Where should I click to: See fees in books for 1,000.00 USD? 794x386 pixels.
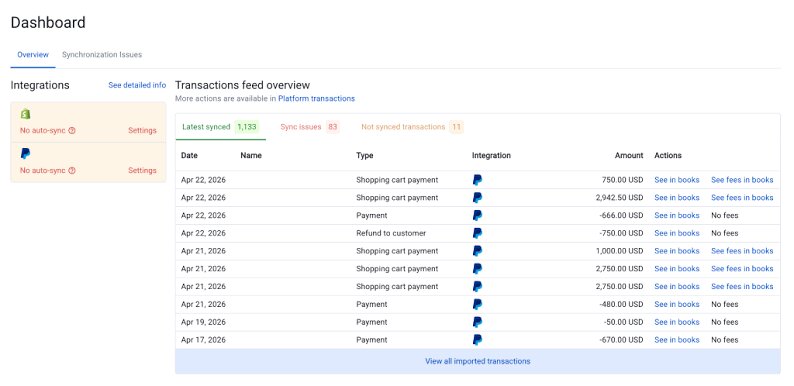tap(742, 251)
